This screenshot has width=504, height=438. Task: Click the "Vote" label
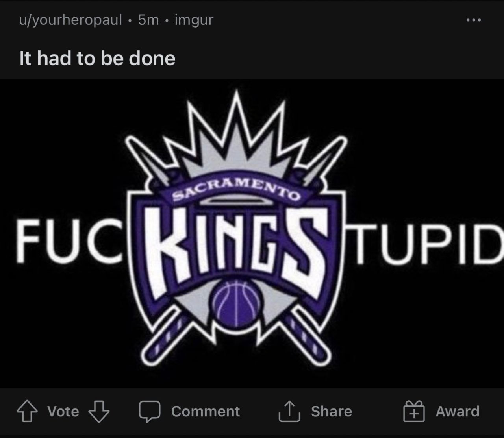(x=63, y=412)
